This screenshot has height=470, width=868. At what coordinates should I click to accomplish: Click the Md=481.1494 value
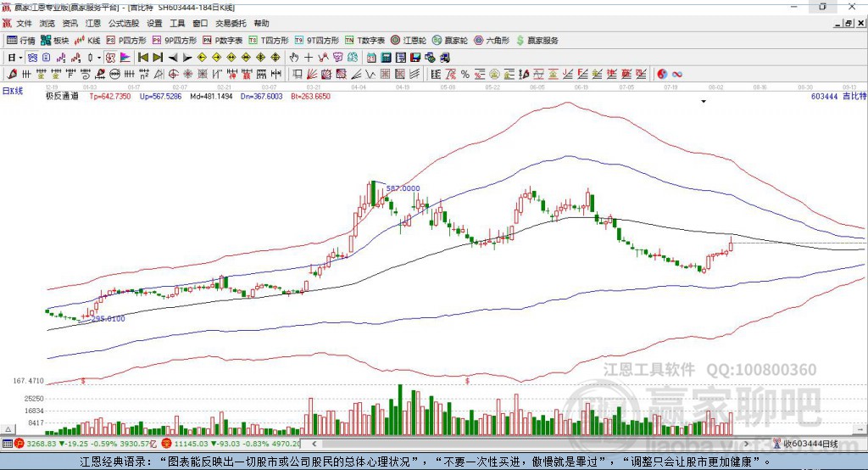pos(211,96)
